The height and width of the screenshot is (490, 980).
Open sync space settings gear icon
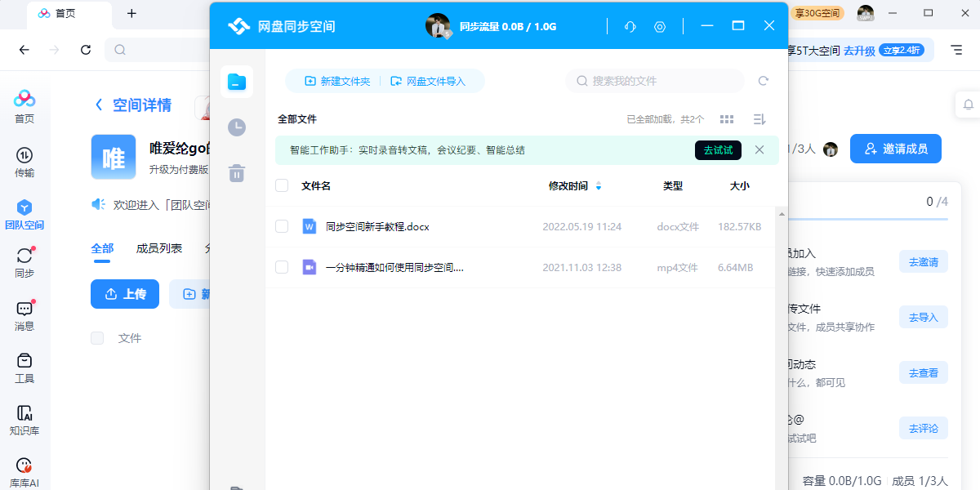[660, 26]
